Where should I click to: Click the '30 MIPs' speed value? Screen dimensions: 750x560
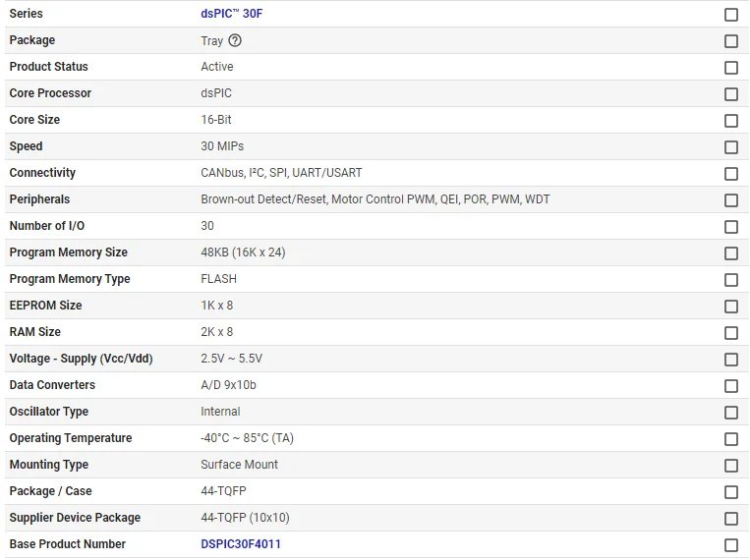coord(222,146)
